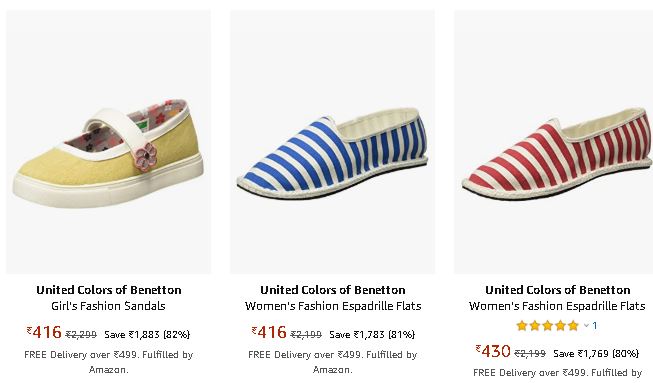This screenshot has width=653, height=383.
Task: Click the ₹416 price of blue espadrille
Action: 269,332
